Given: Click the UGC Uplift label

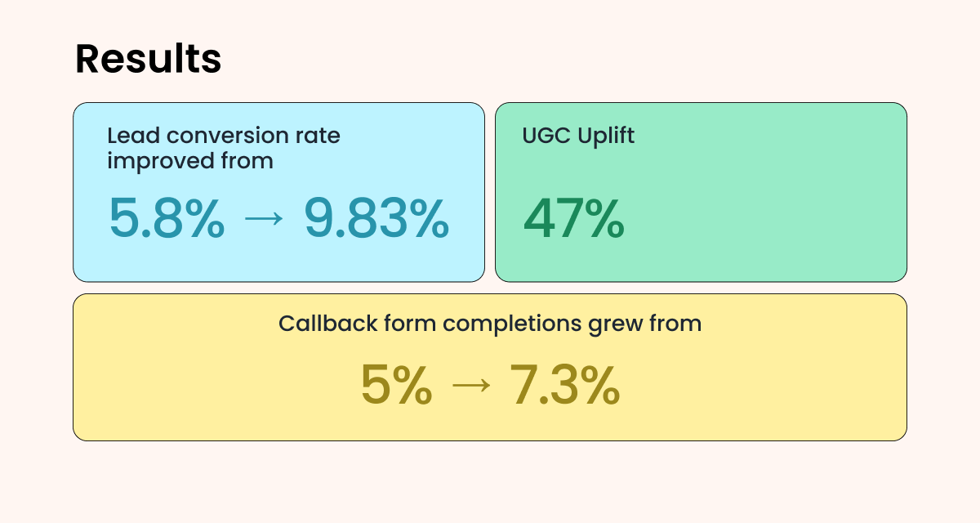Looking at the screenshot, I should pos(578,136).
